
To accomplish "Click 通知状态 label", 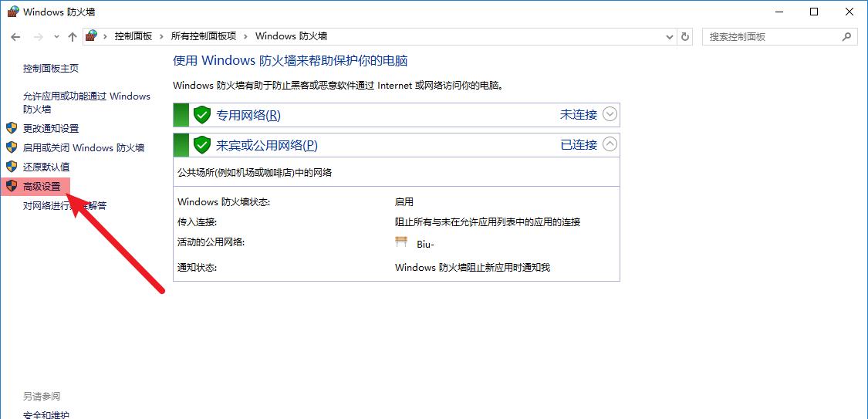I will pos(197,268).
